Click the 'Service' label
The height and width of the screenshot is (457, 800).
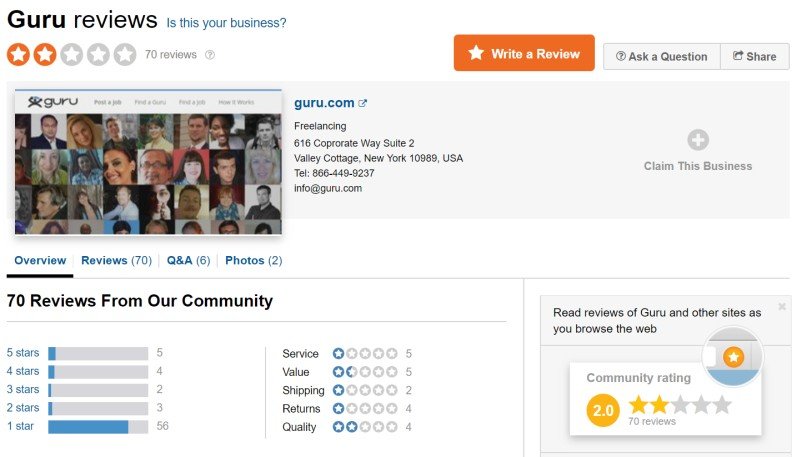pos(301,353)
